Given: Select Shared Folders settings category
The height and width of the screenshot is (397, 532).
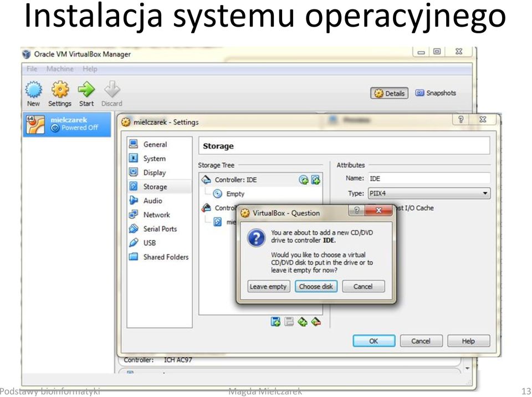Looking at the screenshot, I should (159, 257).
